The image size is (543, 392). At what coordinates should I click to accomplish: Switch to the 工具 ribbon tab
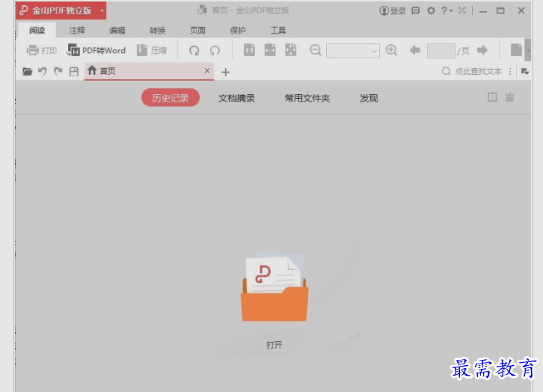click(x=277, y=31)
